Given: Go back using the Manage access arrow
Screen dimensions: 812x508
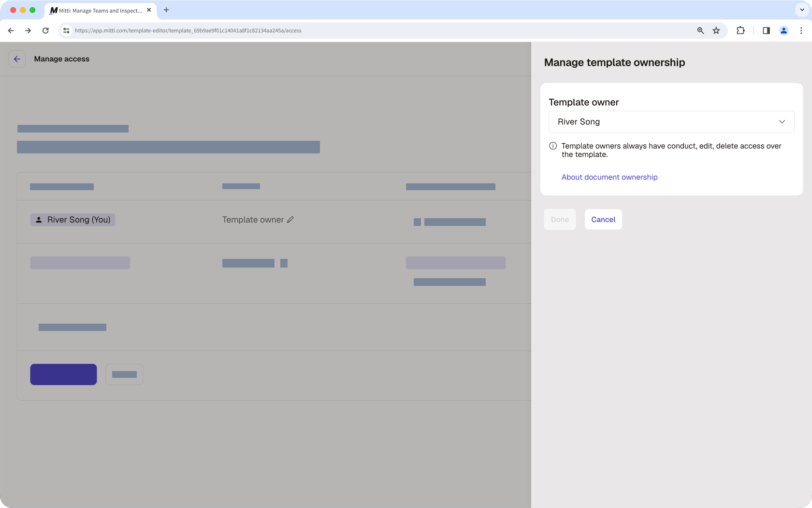Looking at the screenshot, I should [x=17, y=59].
